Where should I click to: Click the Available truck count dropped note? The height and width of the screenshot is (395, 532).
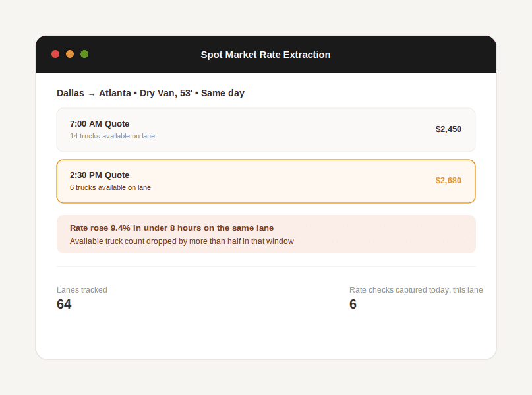182,241
